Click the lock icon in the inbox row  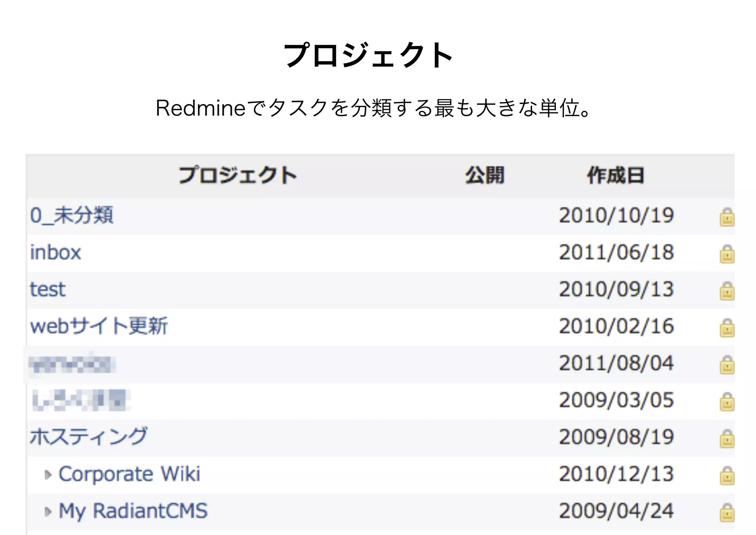tap(727, 254)
